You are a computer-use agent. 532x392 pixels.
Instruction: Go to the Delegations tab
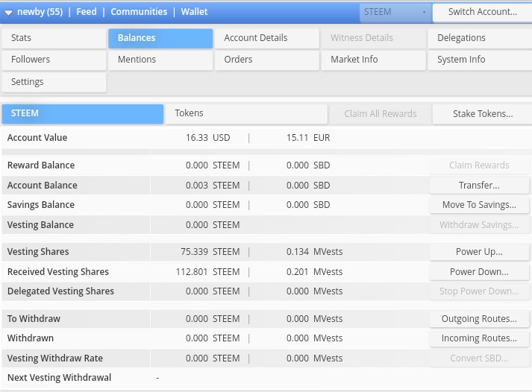tap(480, 38)
